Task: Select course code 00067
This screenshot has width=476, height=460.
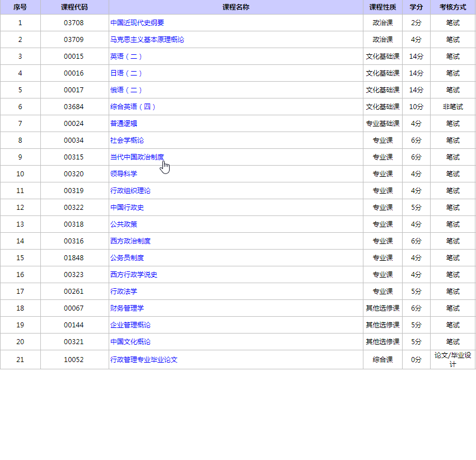Action: pos(74,308)
